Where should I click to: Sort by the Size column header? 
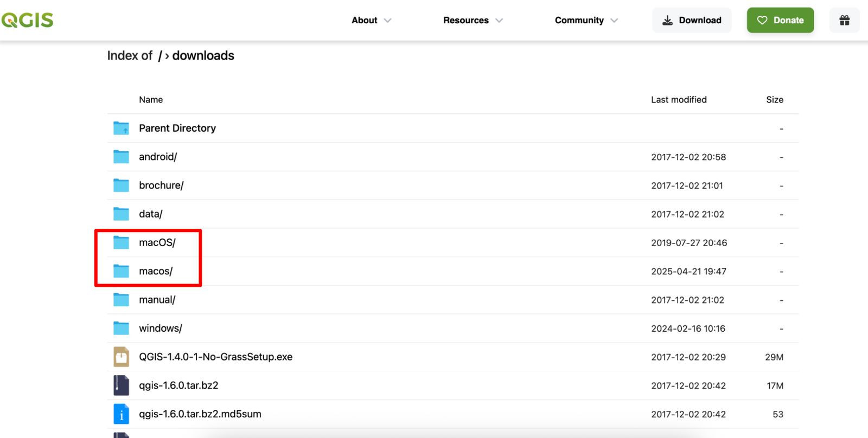tap(775, 100)
